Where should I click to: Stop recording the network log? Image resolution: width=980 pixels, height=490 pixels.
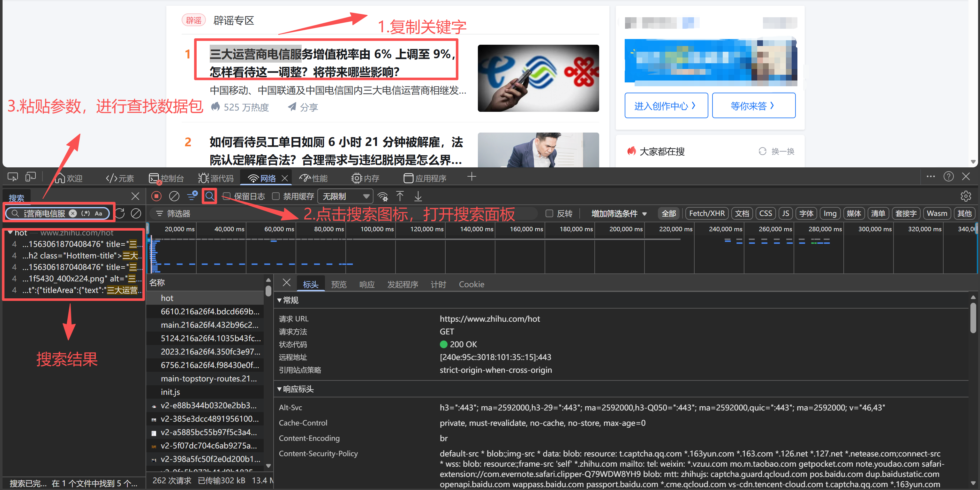tap(156, 196)
